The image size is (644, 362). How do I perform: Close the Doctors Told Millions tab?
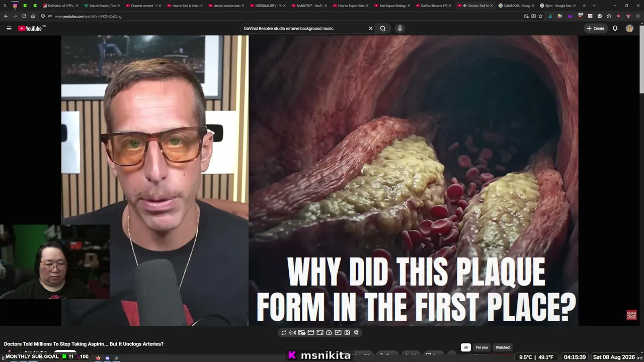(x=492, y=6)
